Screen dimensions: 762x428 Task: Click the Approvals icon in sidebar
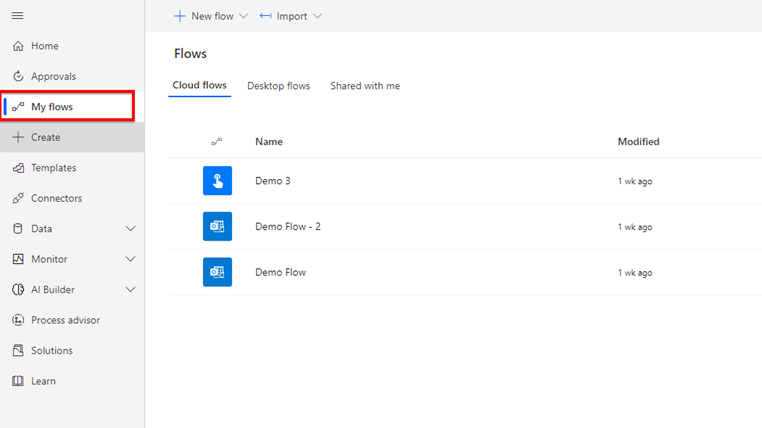click(18, 76)
